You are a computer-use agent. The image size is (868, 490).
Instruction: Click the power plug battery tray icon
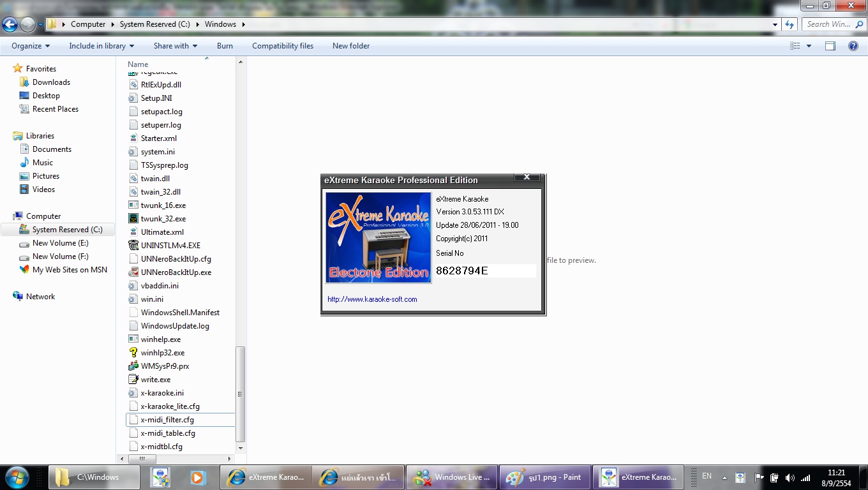pos(774,478)
